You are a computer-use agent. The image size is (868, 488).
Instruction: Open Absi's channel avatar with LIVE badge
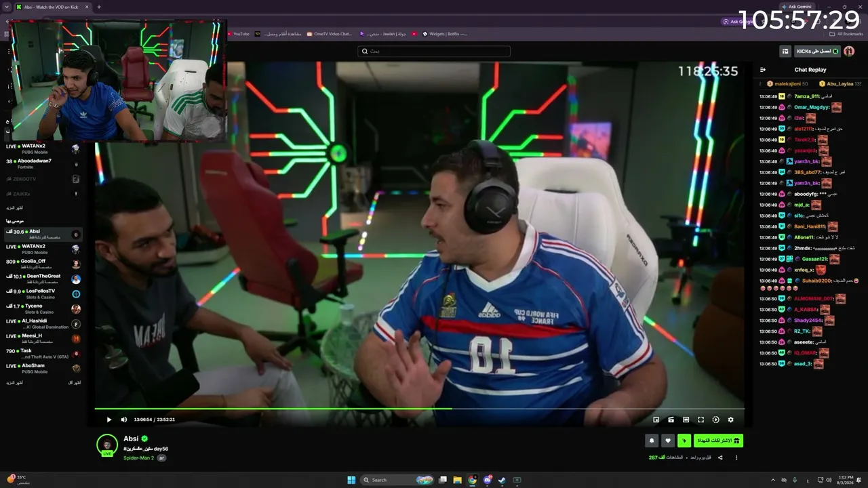pos(107,445)
